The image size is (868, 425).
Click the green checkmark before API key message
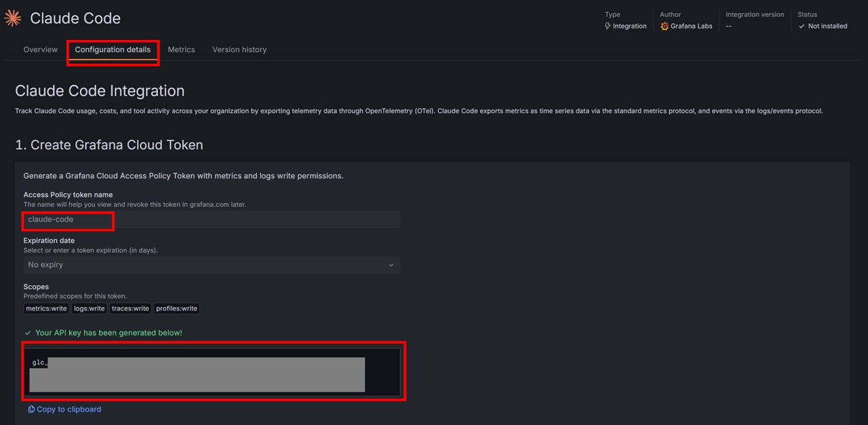click(x=28, y=333)
